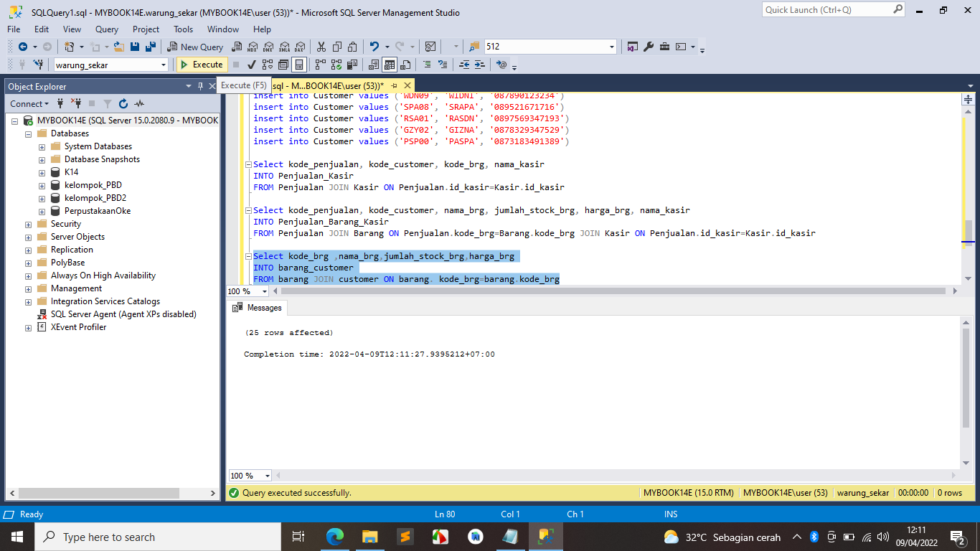Toggle Include Client Statistics
980x551 pixels.
pyautogui.click(x=352, y=65)
